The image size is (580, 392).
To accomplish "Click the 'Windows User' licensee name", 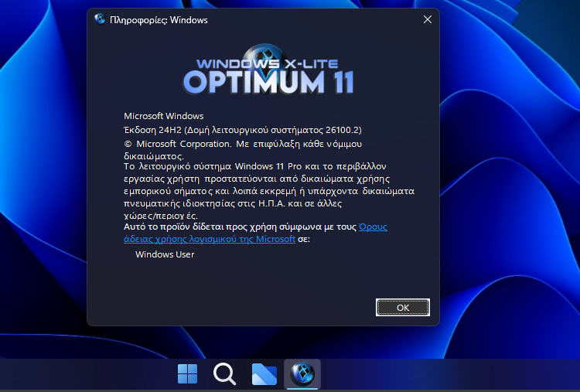I will point(165,254).
